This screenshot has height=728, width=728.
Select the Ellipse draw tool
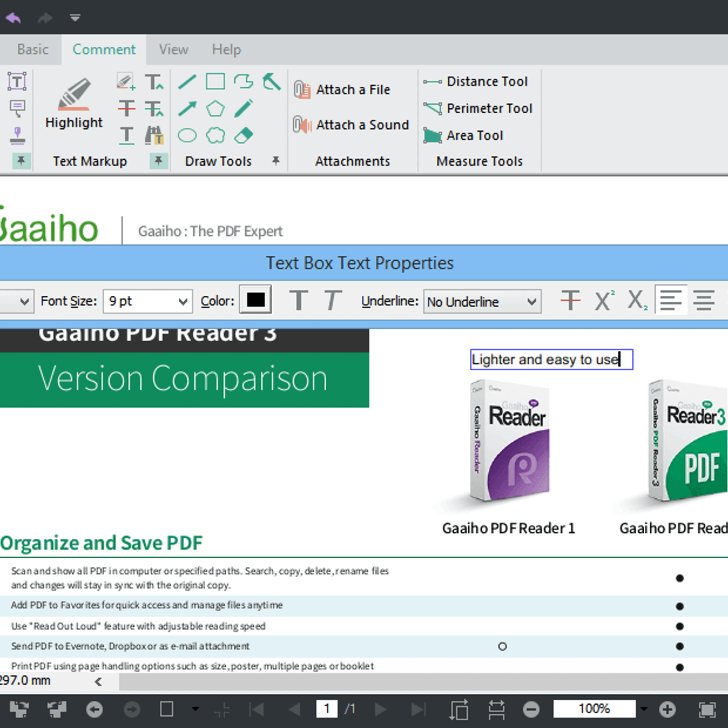click(x=187, y=135)
